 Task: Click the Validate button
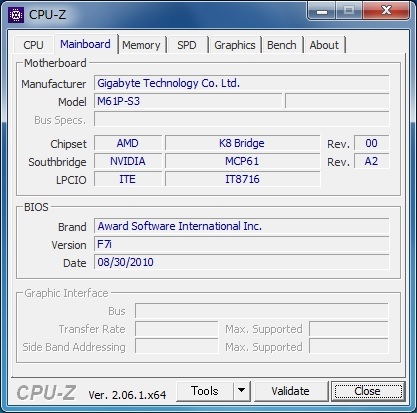291,391
